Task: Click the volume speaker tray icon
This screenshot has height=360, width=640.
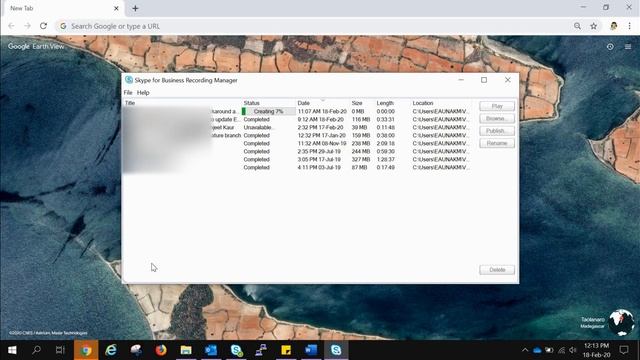Action: coord(573,350)
